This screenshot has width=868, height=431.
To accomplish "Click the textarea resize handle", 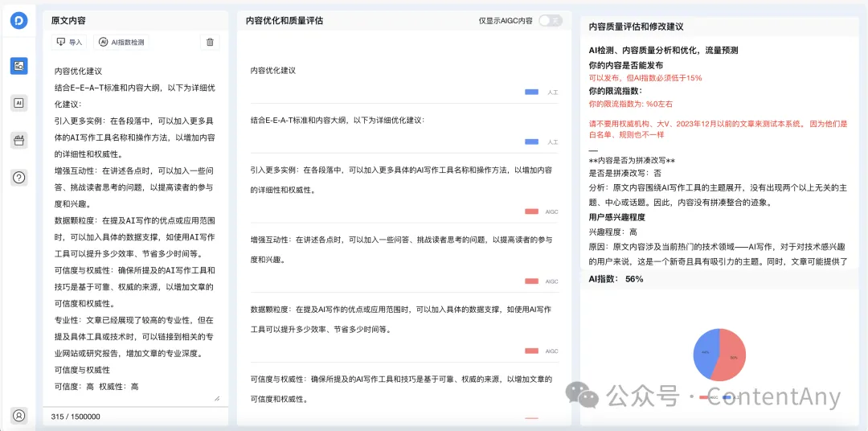I will [216, 398].
